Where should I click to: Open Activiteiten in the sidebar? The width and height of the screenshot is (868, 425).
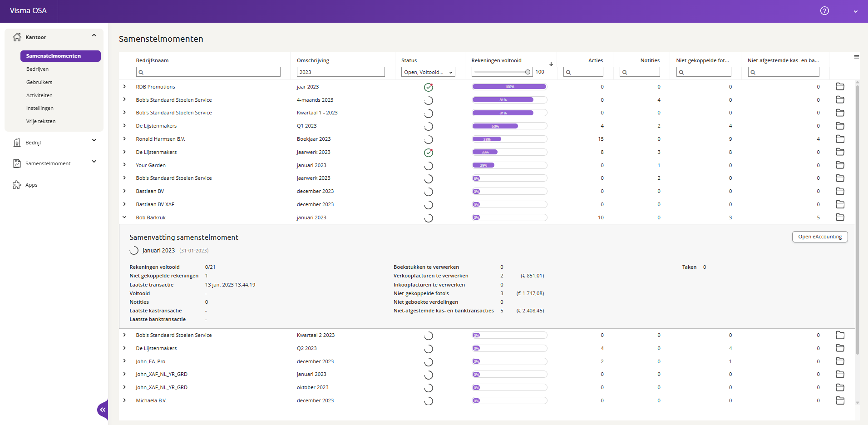(39, 95)
